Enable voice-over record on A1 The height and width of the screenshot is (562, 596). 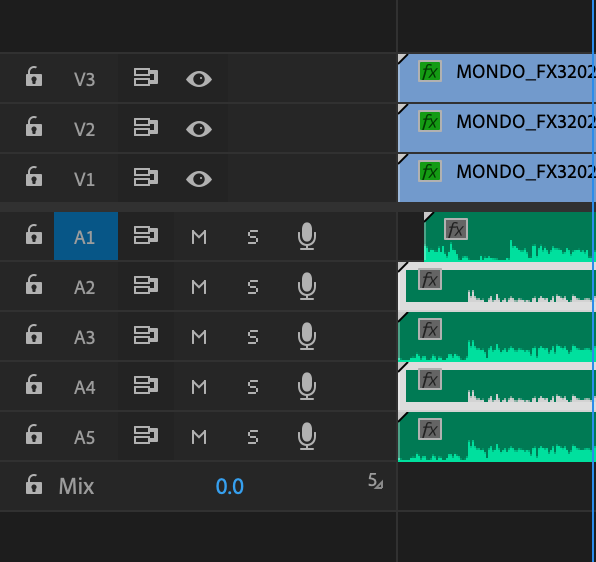[x=306, y=236]
